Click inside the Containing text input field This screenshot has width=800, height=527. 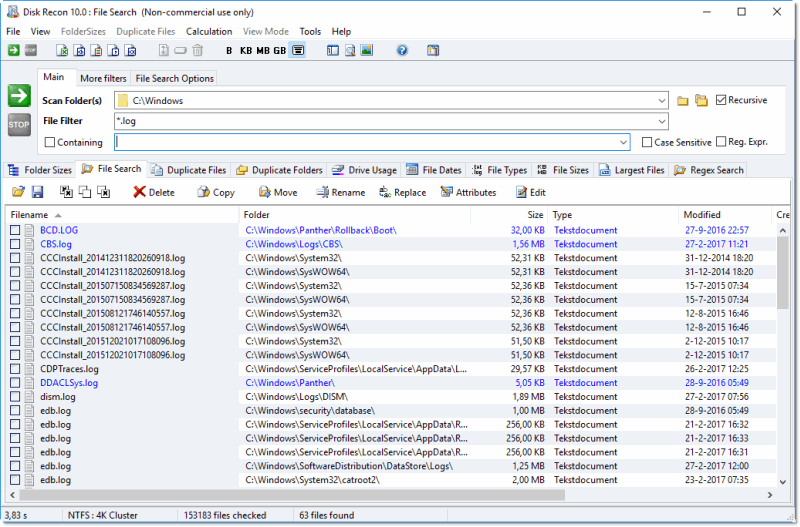pos(366,142)
